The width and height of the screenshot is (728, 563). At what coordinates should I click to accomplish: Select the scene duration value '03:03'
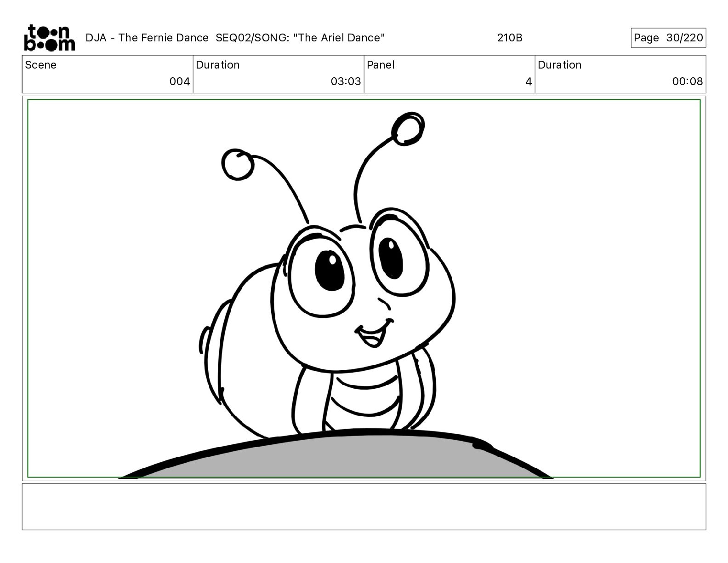click(346, 81)
